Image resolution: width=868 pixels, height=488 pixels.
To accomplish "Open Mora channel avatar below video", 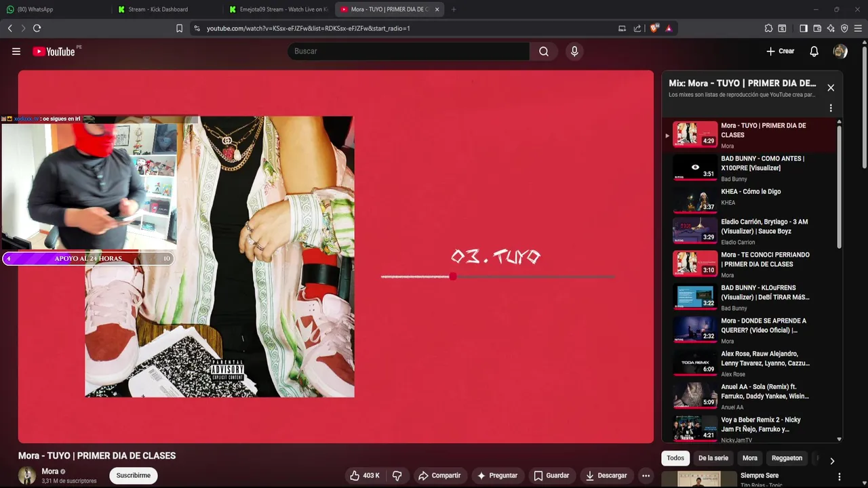I will click(x=27, y=476).
